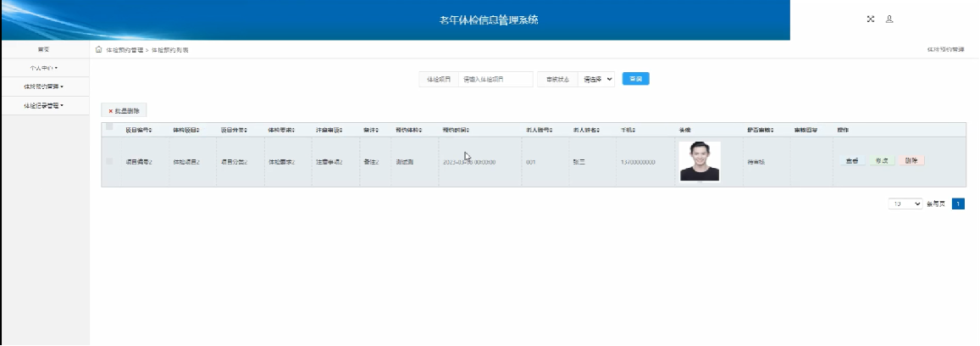This screenshot has width=980, height=346.
Task: Expand the 体检记录管理 sidebar menu
Action: tap(44, 106)
